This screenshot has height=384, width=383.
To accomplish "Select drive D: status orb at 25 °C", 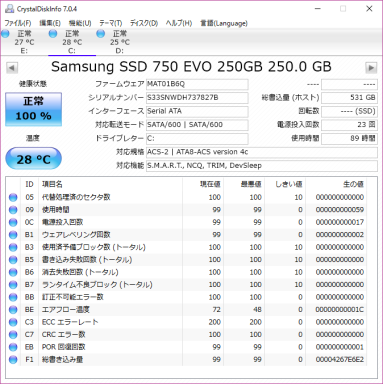I will coord(101,34).
